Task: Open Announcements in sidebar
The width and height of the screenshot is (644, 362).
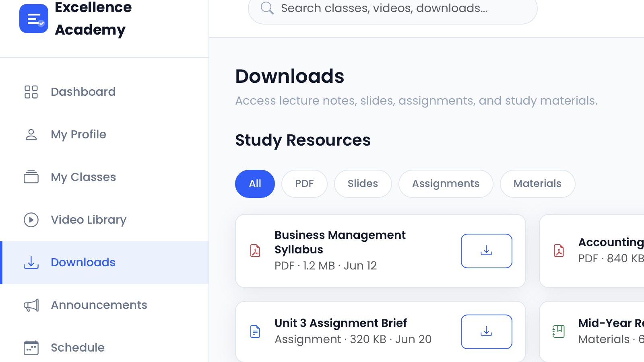Action: (104, 305)
